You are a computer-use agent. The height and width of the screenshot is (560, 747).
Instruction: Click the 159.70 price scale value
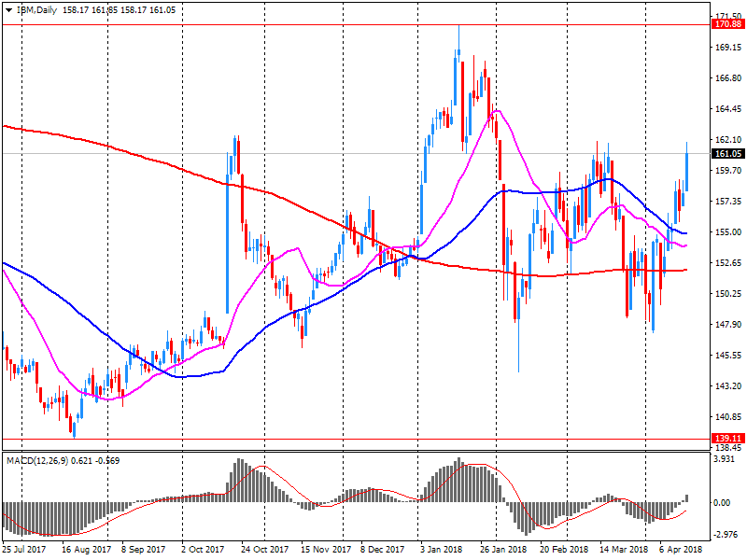click(728, 171)
